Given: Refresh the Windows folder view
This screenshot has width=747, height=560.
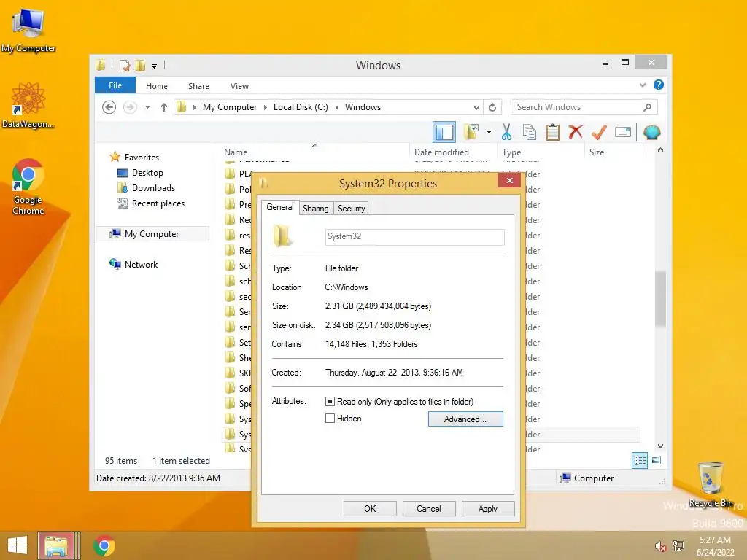Looking at the screenshot, I should click(492, 107).
